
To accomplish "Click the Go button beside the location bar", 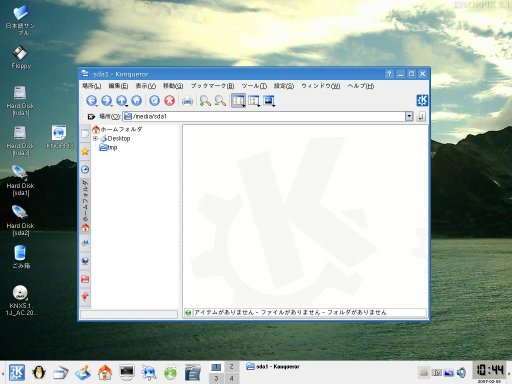I will click(421, 117).
